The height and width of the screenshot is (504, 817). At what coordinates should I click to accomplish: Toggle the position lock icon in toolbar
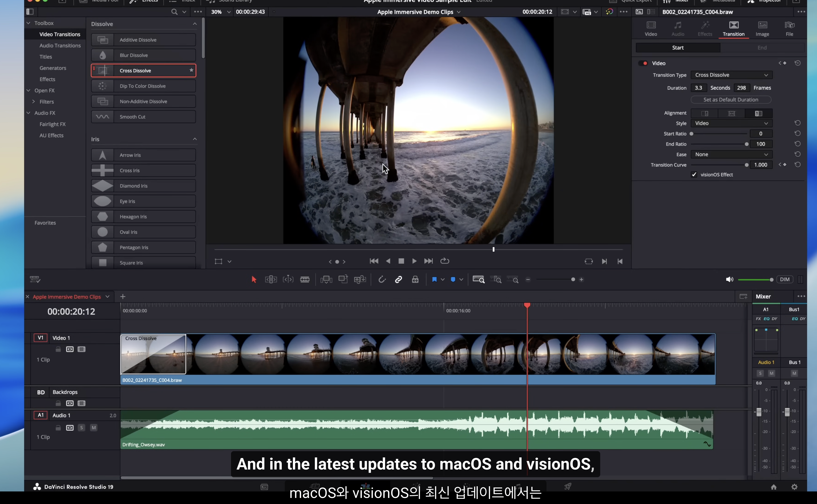pos(415,279)
